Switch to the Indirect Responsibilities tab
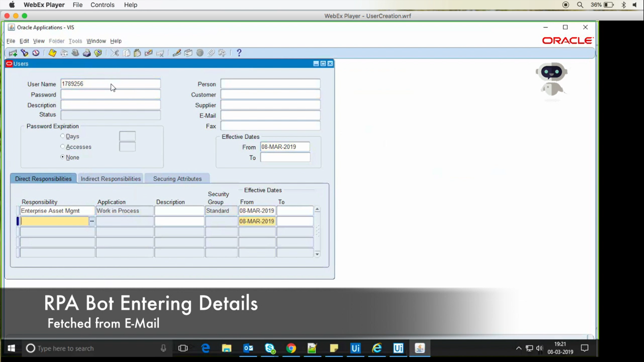644x362 pixels. coord(111,179)
